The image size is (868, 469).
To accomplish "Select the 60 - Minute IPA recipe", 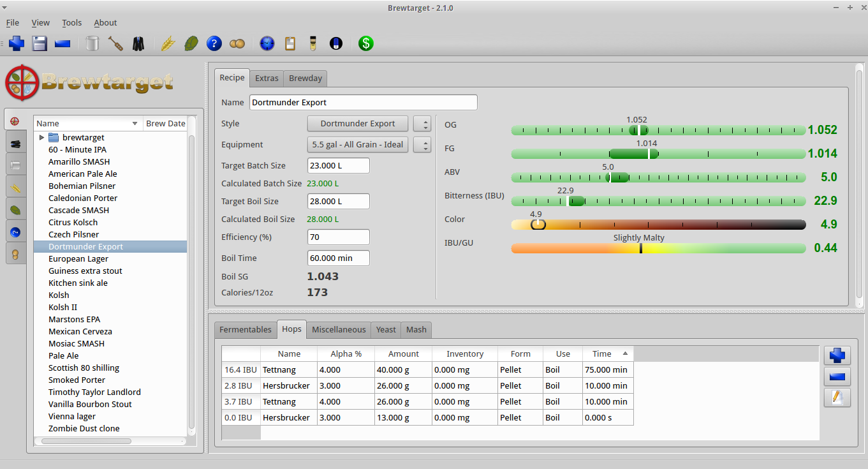I will [77, 150].
